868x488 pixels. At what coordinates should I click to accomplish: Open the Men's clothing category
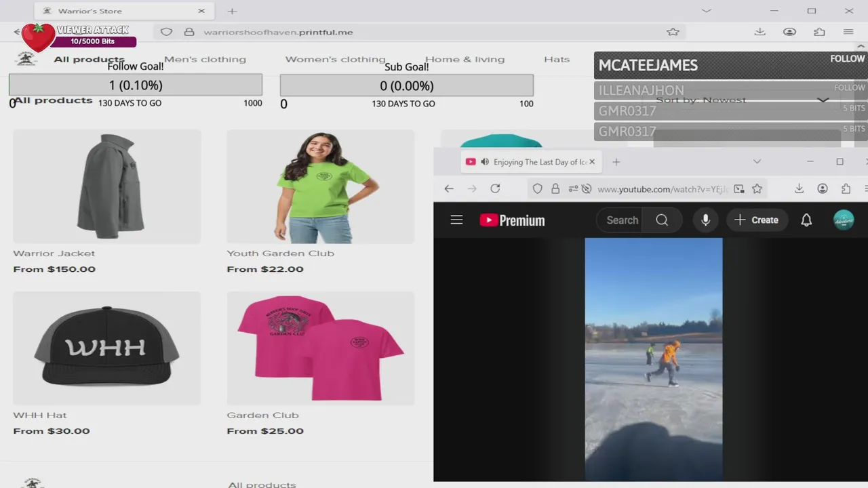pos(205,59)
